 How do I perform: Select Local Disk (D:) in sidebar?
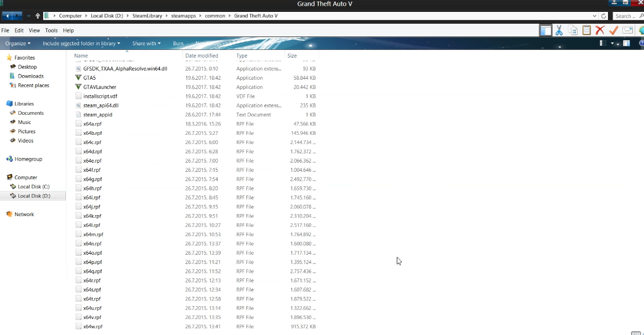[x=33, y=196]
